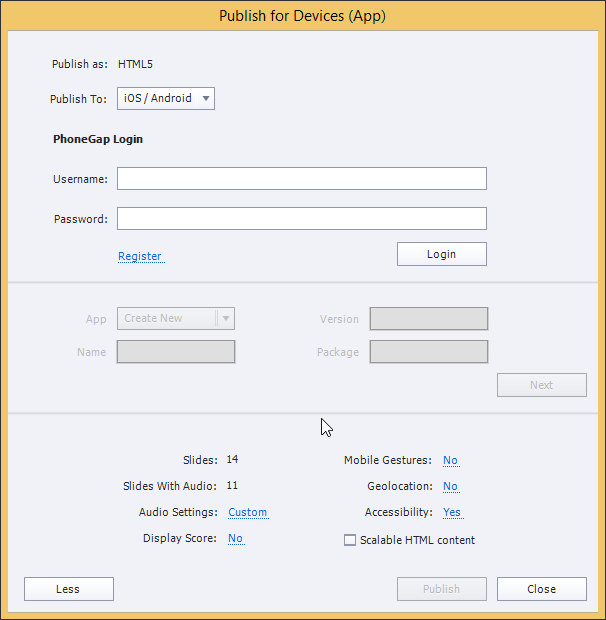Open the App Create New dropdown
The width and height of the screenshot is (606, 620).
click(176, 318)
